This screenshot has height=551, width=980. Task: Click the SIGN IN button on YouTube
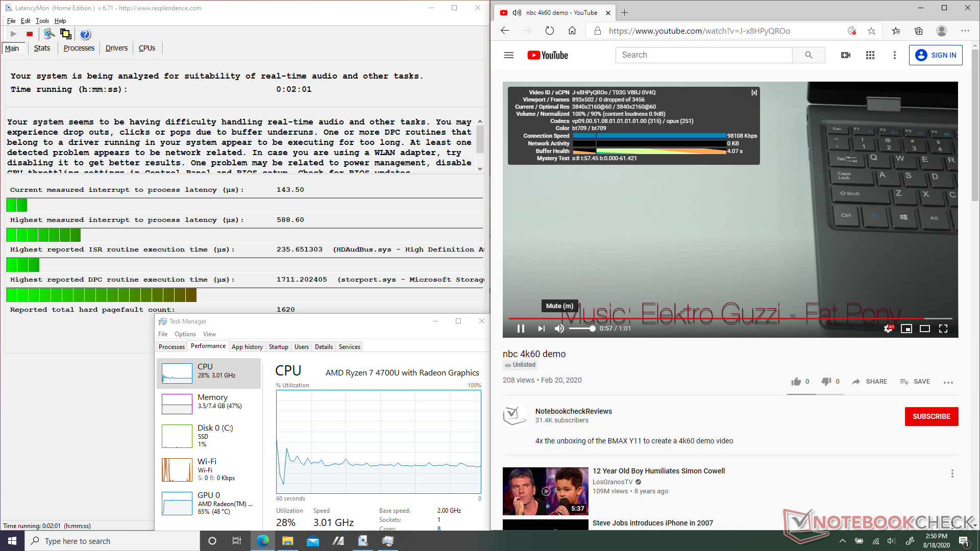tap(936, 55)
